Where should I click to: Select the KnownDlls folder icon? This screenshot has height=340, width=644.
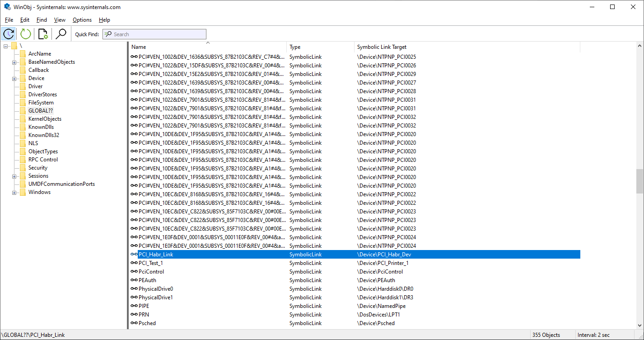coord(23,127)
